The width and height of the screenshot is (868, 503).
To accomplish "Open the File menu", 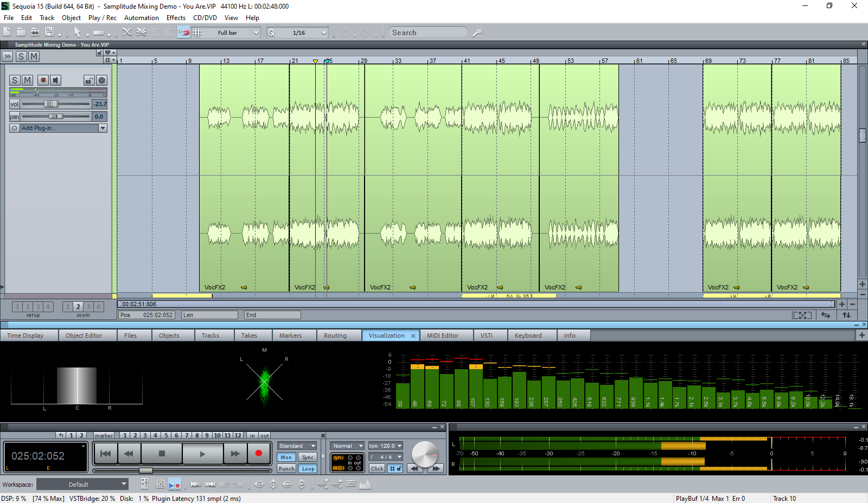I will click(9, 18).
